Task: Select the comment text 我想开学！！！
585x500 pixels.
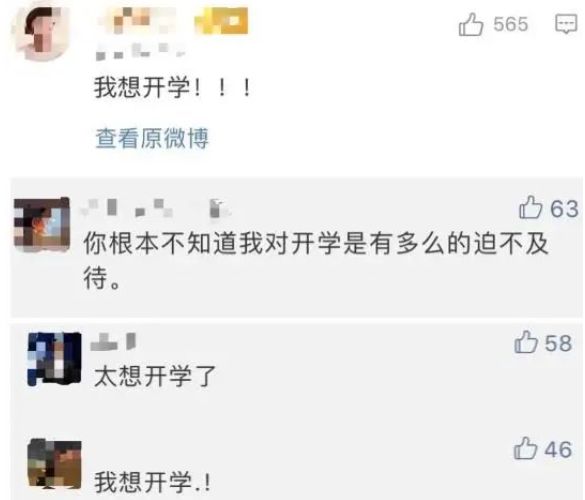Action: tap(172, 88)
